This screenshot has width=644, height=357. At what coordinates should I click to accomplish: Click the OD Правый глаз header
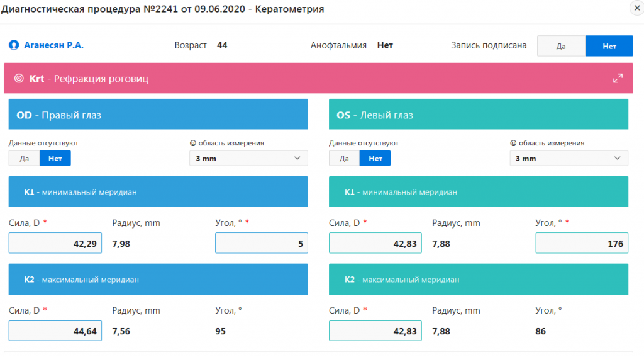pos(158,115)
